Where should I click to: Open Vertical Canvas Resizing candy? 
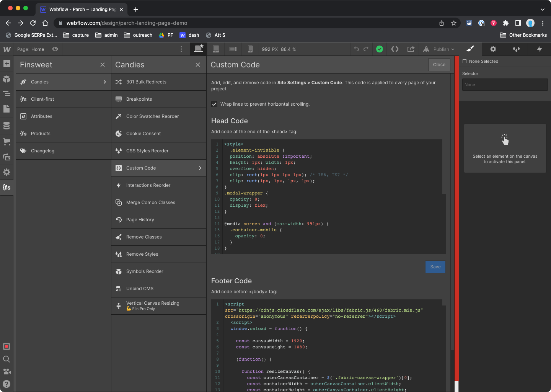coord(159,306)
